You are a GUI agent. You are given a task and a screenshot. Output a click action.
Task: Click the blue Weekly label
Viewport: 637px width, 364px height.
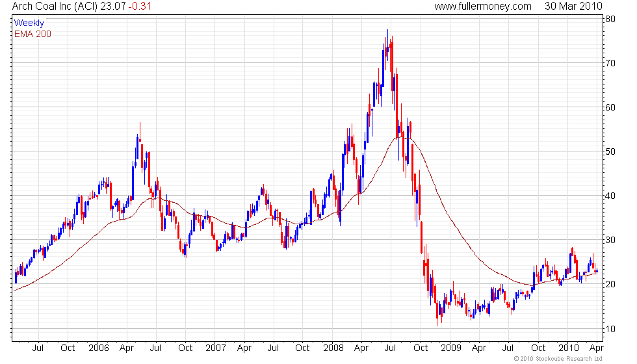pos(29,23)
